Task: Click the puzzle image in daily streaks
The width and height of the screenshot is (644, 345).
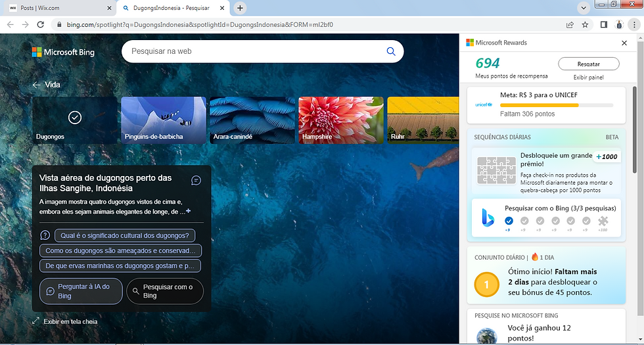Action: coord(496,170)
